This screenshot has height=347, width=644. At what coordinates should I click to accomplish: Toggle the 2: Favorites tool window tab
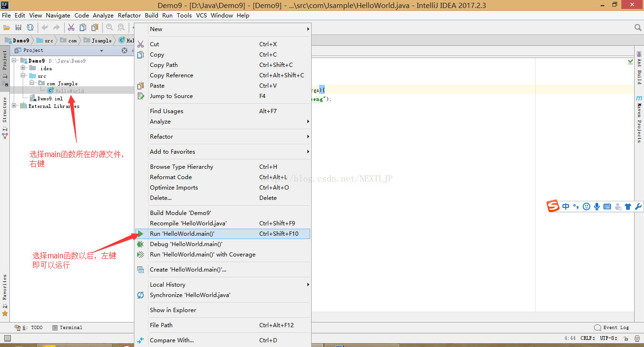click(5, 295)
